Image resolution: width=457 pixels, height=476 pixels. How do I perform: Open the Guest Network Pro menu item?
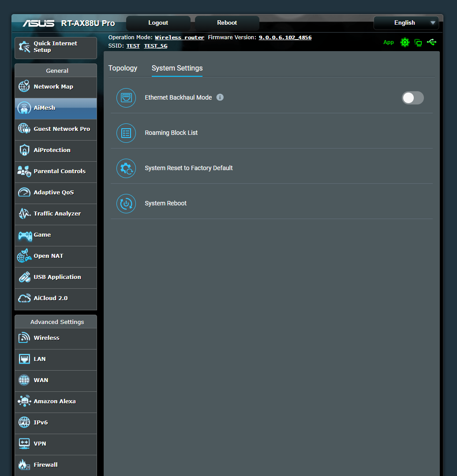click(x=56, y=130)
